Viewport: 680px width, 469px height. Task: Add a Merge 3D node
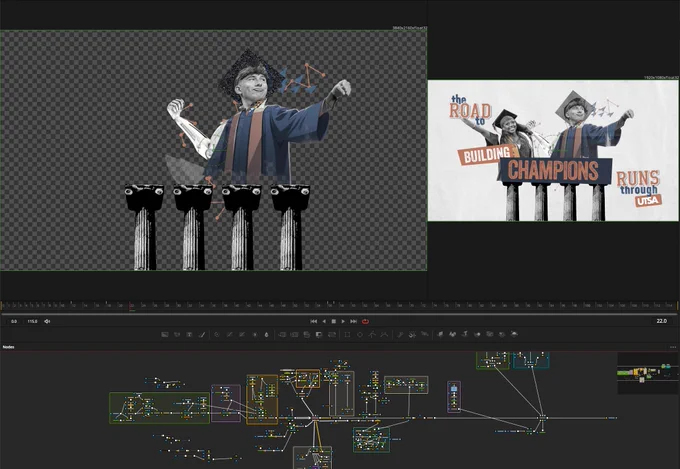click(x=477, y=335)
